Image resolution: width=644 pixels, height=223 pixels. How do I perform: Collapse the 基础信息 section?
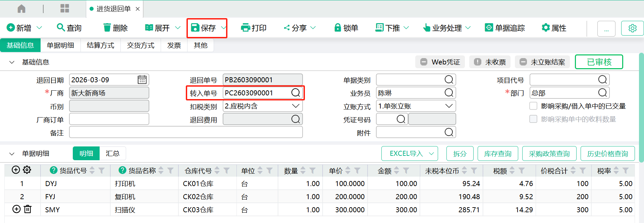12,62
